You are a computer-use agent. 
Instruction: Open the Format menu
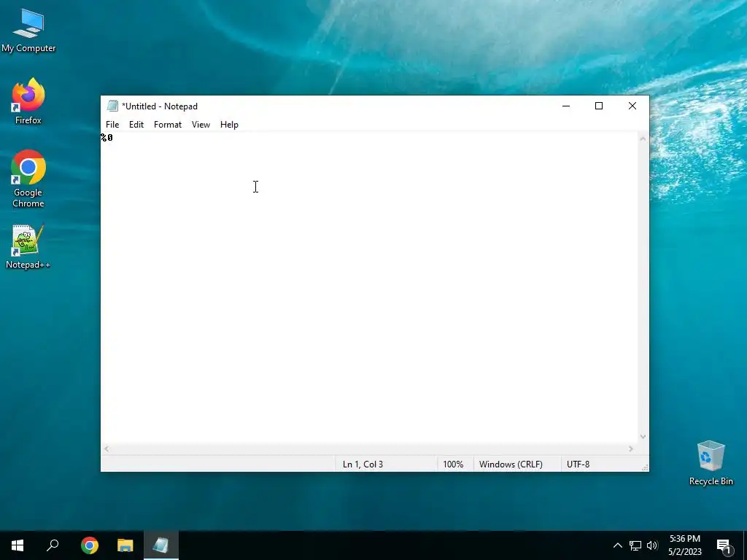(168, 124)
